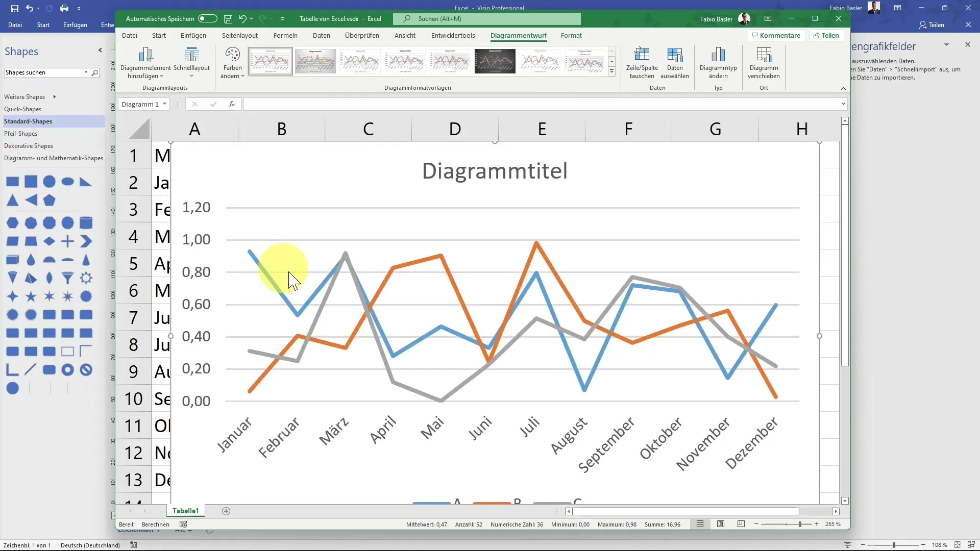Switch to page layout view icon
The width and height of the screenshot is (980, 551).
pyautogui.click(x=721, y=524)
